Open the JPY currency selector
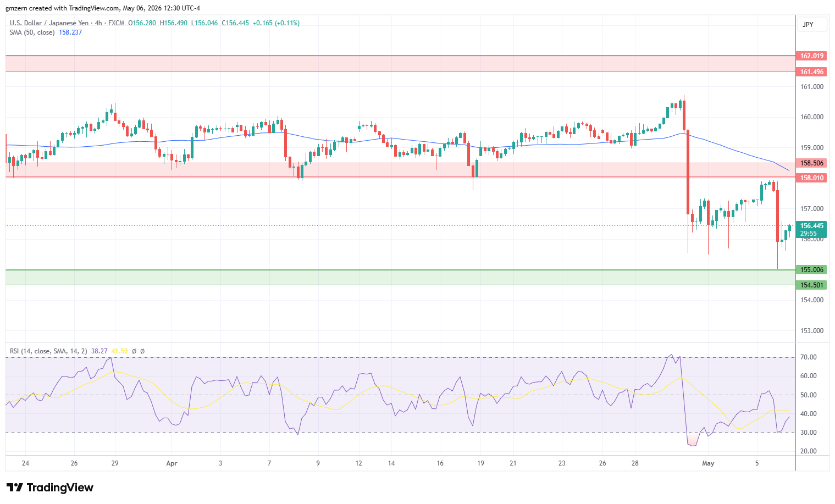The image size is (835, 504). (812, 25)
